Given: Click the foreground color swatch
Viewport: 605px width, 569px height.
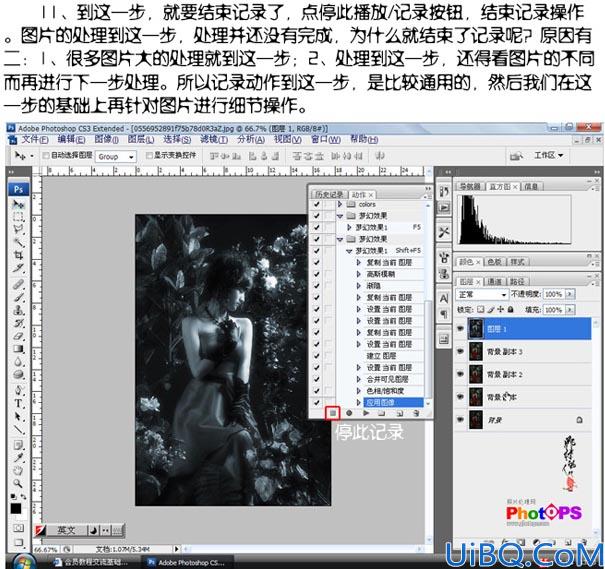Looking at the screenshot, I should (15, 508).
